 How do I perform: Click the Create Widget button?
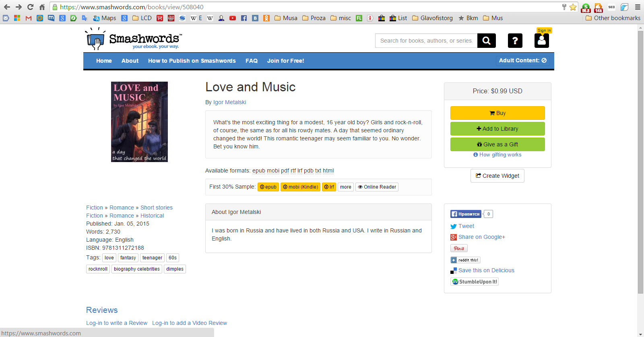[497, 176]
